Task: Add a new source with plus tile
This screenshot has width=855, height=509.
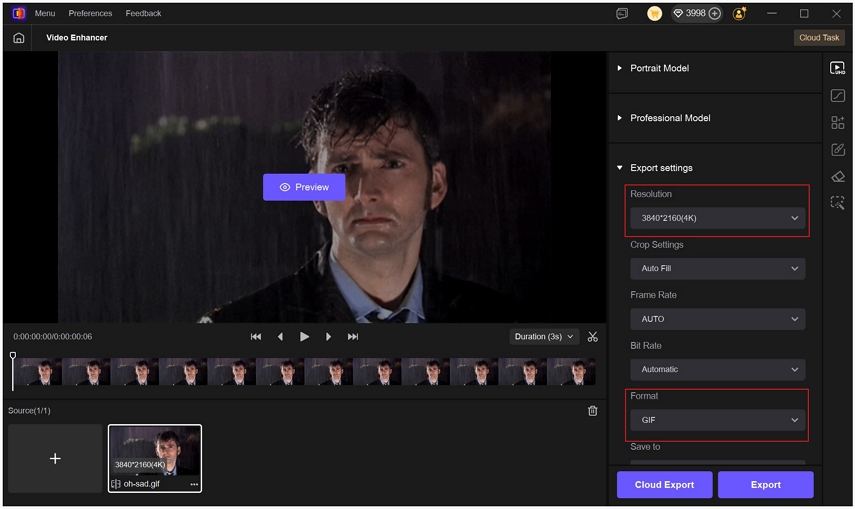Action: coord(55,458)
